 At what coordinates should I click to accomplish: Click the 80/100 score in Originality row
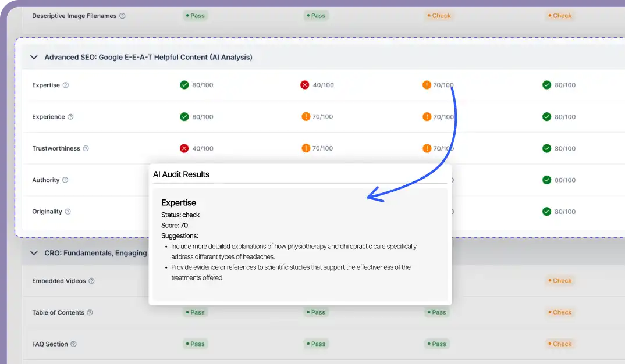click(565, 212)
